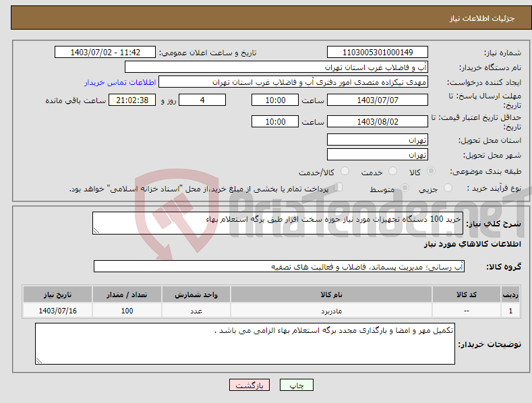Click the گروه کالا label
This screenshot has height=403, width=532.
pyautogui.click(x=504, y=267)
